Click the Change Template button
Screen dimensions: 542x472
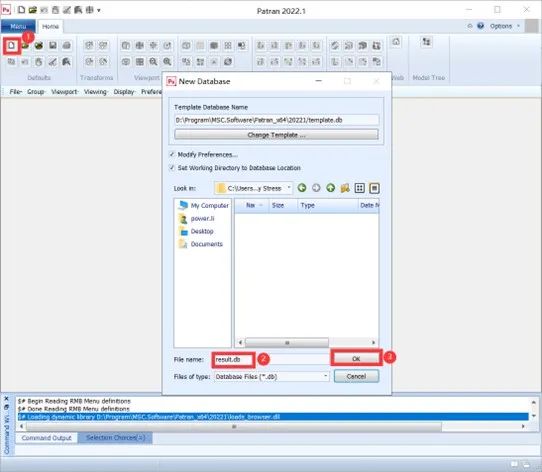276,135
